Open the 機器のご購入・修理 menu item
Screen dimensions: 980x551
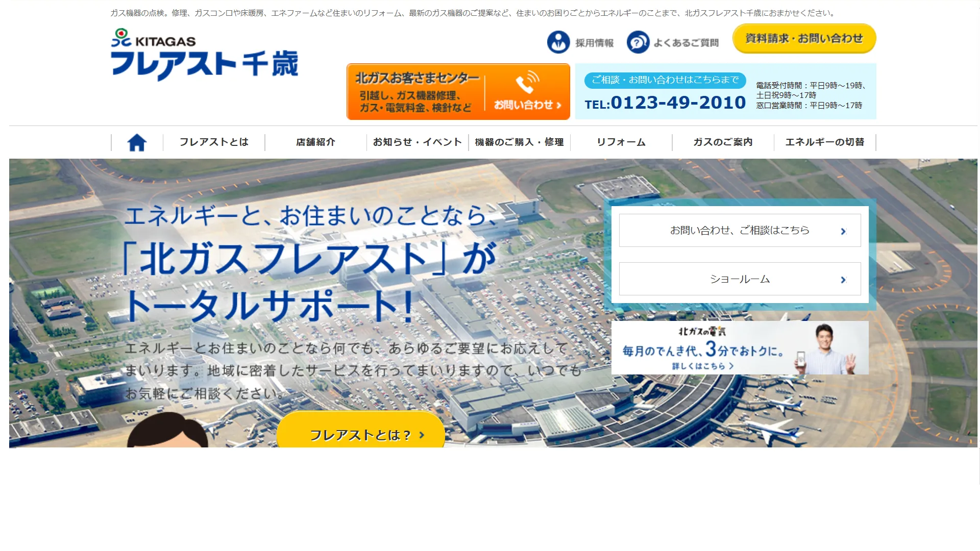point(519,142)
